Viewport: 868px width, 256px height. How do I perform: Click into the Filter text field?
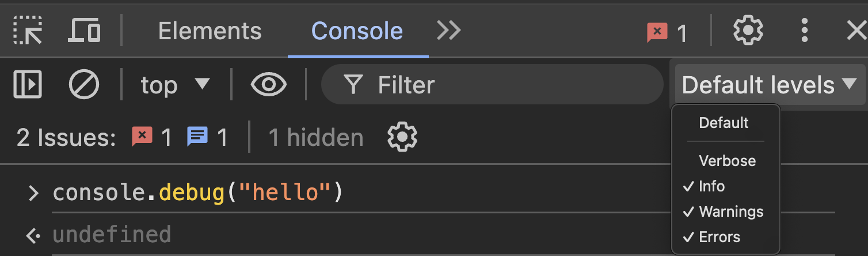(492, 85)
